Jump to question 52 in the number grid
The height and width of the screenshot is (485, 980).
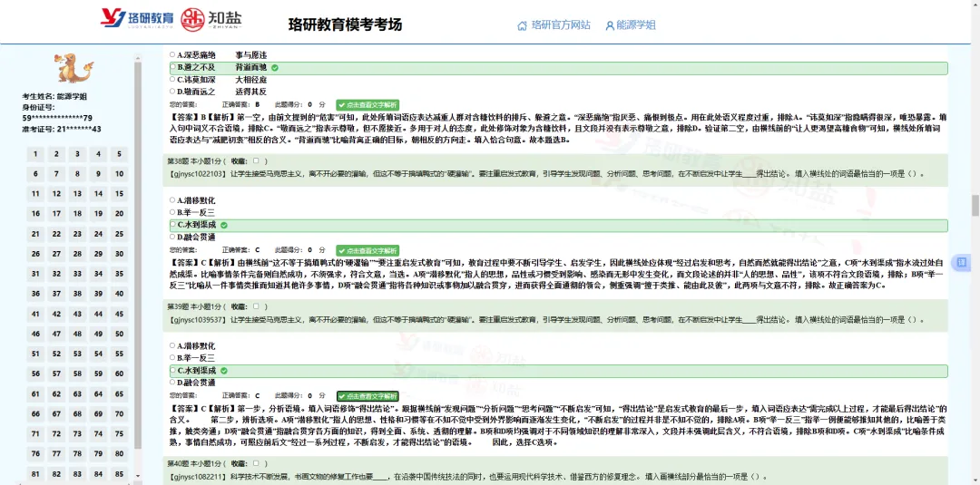tap(56, 354)
